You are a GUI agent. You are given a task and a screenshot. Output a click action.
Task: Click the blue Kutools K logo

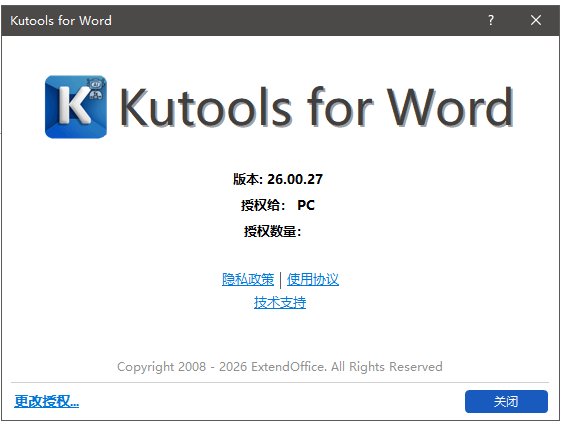click(x=76, y=107)
